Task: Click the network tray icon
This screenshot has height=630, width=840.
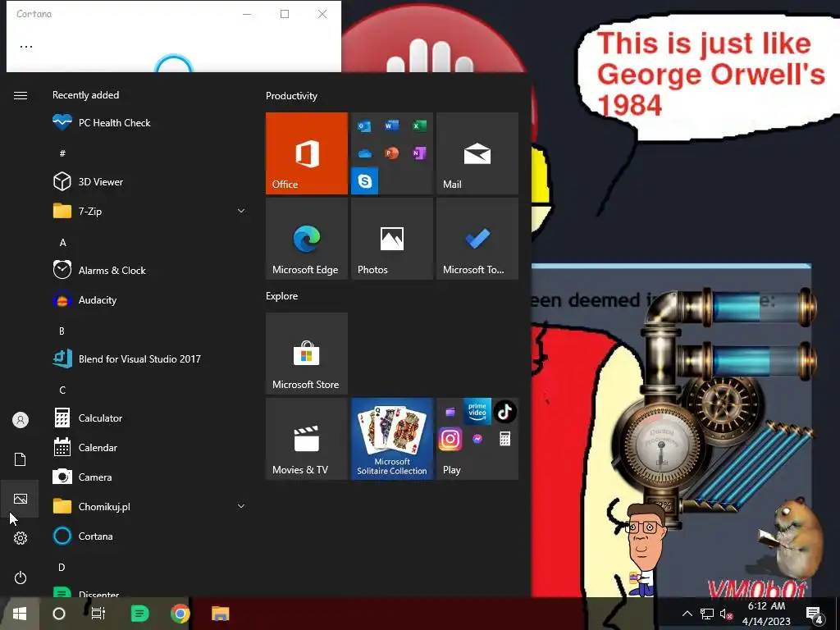Action: (706, 614)
